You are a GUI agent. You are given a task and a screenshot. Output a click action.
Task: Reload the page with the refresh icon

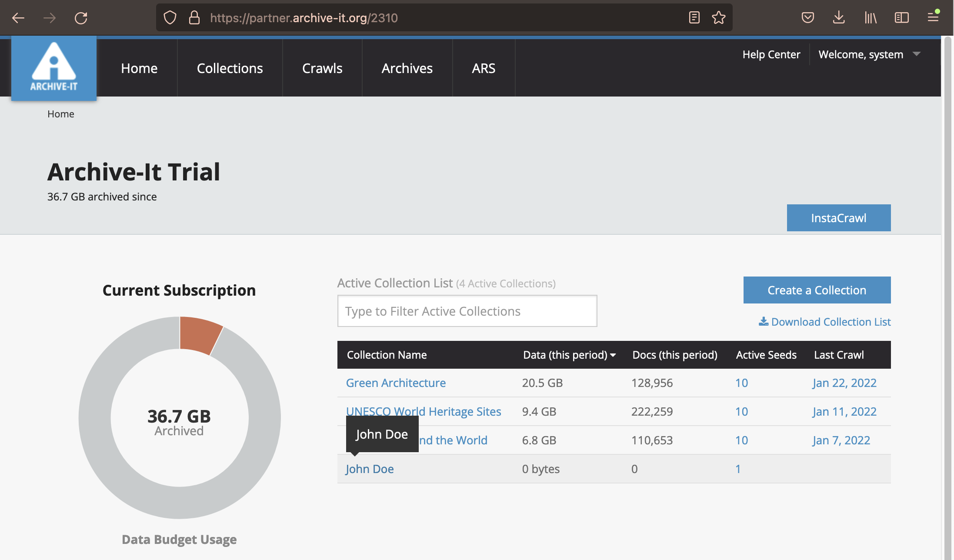81,18
